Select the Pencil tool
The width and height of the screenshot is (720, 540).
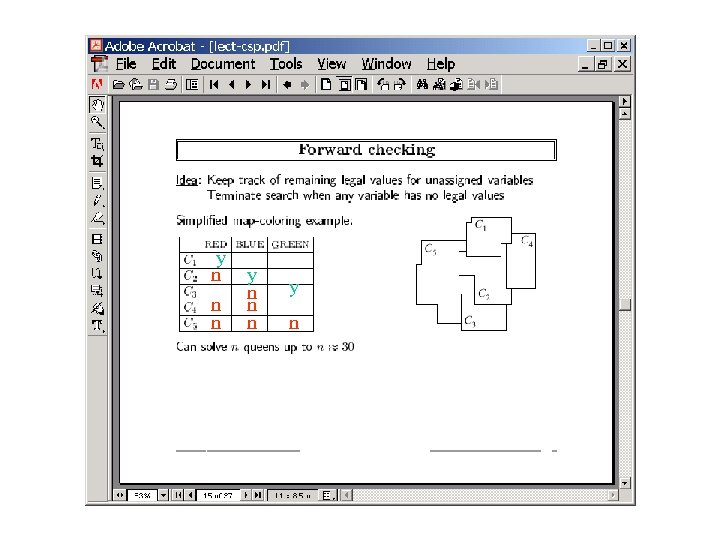pyautogui.click(x=97, y=201)
